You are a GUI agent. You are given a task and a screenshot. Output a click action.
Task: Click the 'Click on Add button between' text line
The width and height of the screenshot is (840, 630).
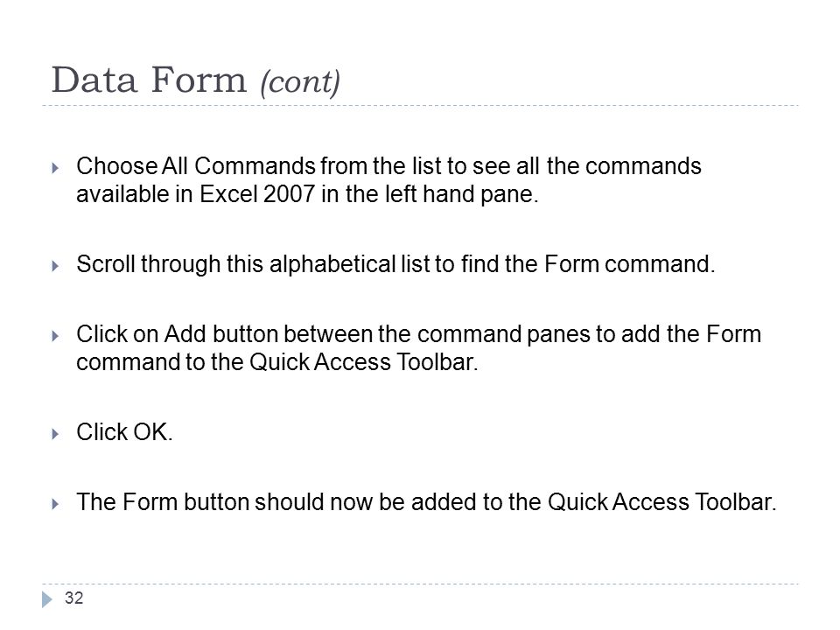tap(419, 334)
